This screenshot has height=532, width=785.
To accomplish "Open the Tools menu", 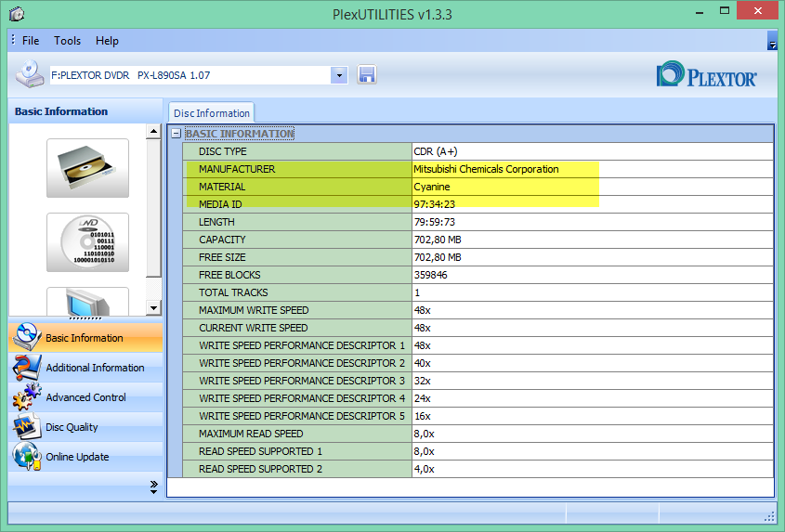I will click(x=67, y=41).
